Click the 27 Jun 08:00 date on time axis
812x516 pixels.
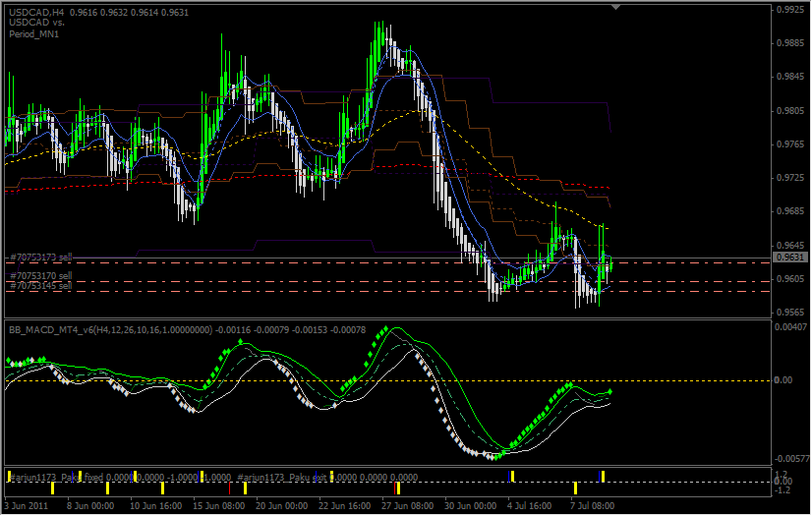tap(407, 507)
